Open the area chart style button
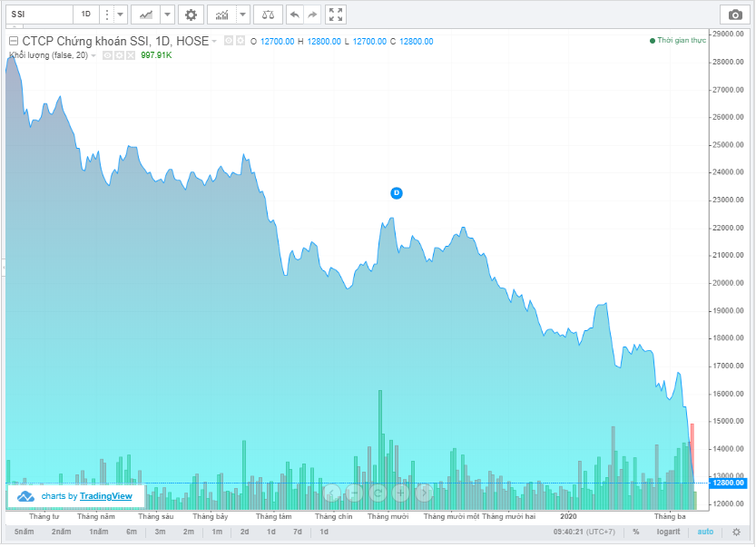Viewport: 756px width, 547px height. [145, 15]
